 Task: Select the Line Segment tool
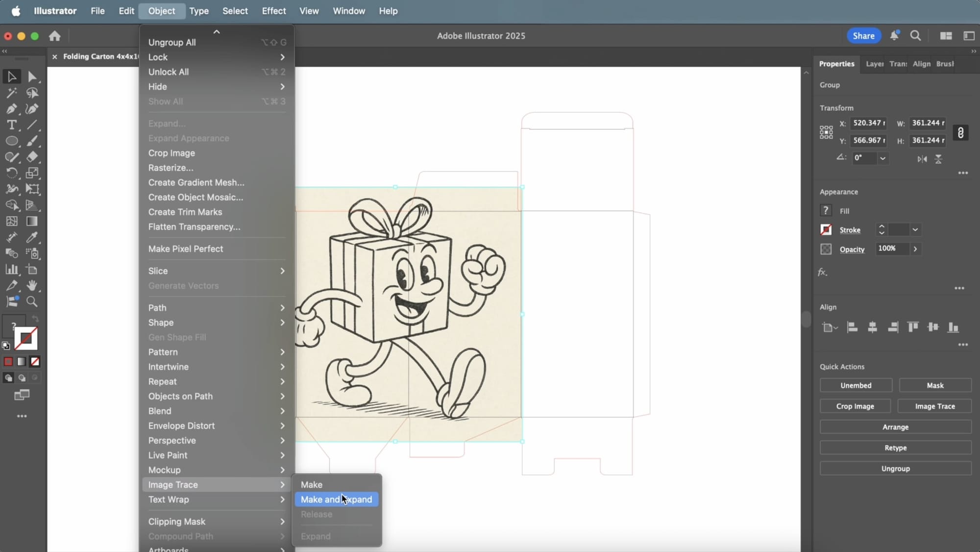32,125
